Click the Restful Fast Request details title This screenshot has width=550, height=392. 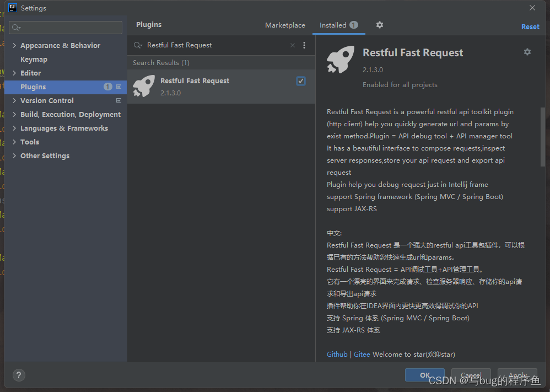tap(412, 52)
